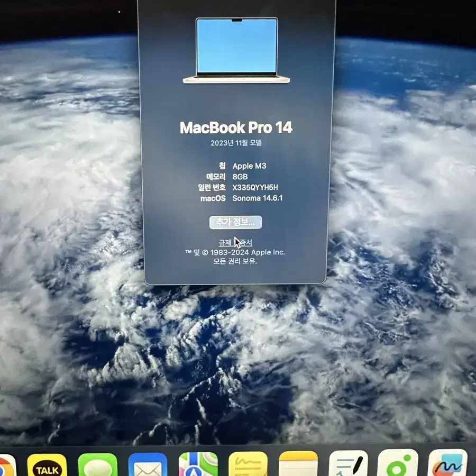Launch Freeform from the dock
476x476 pixels.
click(x=448, y=463)
